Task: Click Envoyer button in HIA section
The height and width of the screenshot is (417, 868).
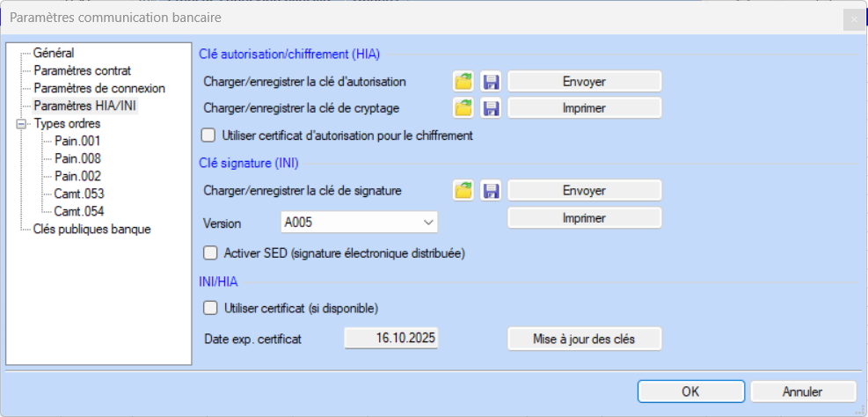Action: point(584,82)
